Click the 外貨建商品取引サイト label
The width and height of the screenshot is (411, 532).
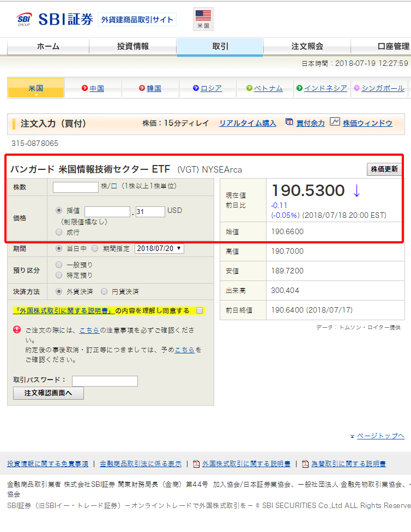(x=137, y=20)
